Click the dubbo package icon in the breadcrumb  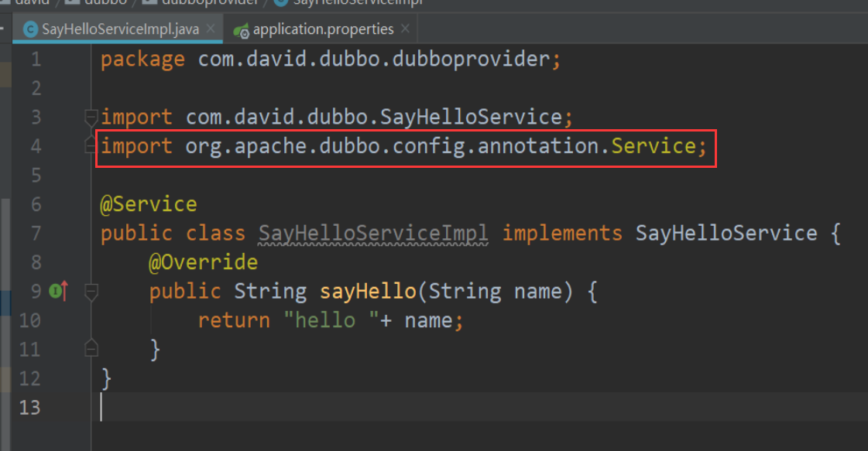point(71,2)
